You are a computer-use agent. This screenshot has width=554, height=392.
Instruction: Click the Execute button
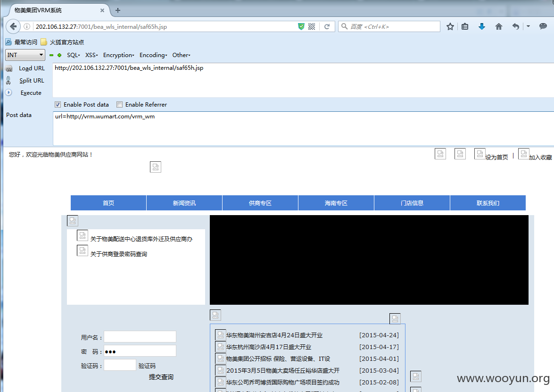coord(31,93)
